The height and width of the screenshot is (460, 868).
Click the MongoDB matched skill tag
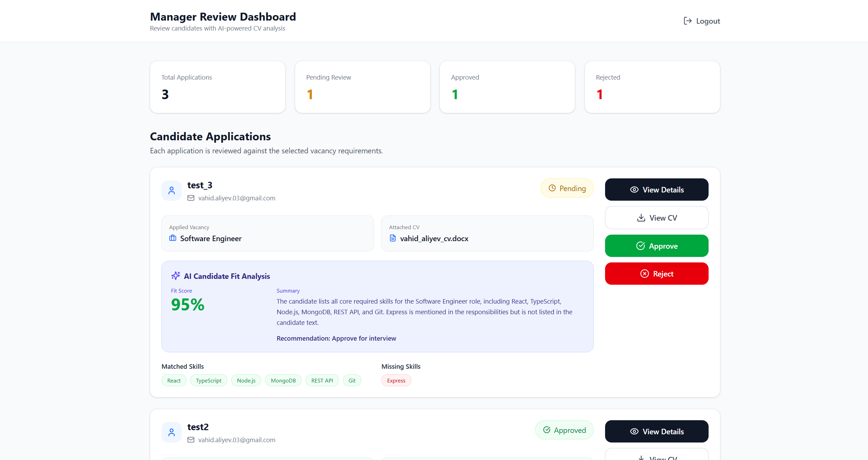[x=283, y=380]
